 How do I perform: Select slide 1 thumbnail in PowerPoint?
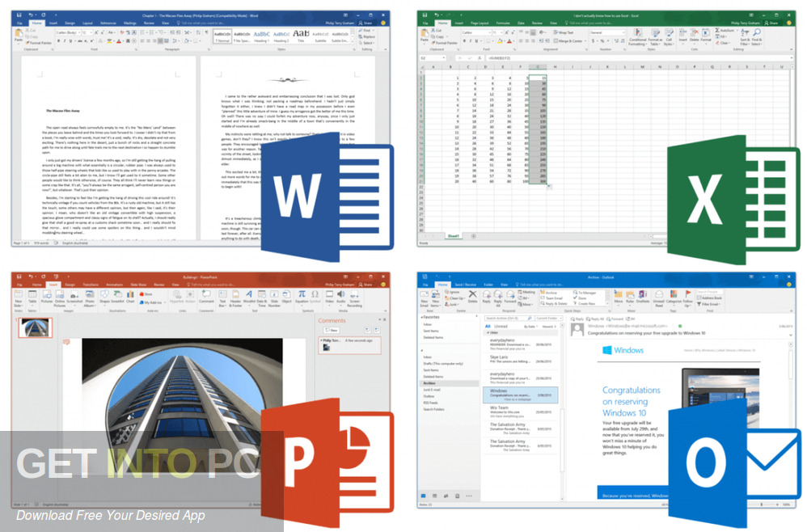[35, 327]
